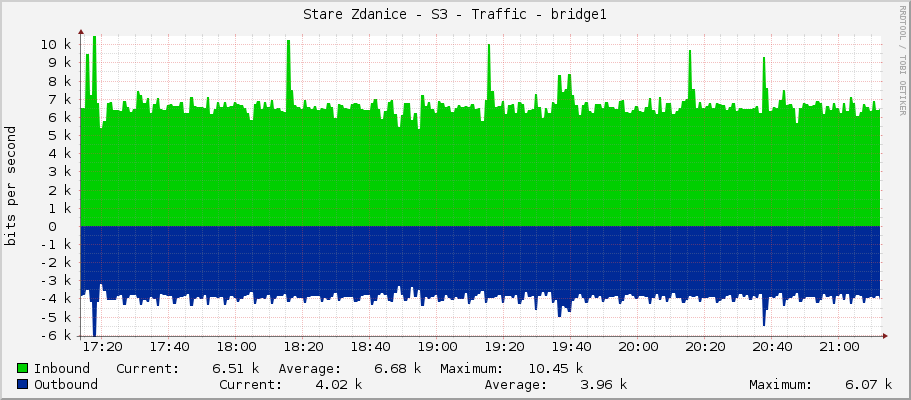911x400 pixels.
Task: Click the '-5 k' y-axis label
Action: coord(57,318)
